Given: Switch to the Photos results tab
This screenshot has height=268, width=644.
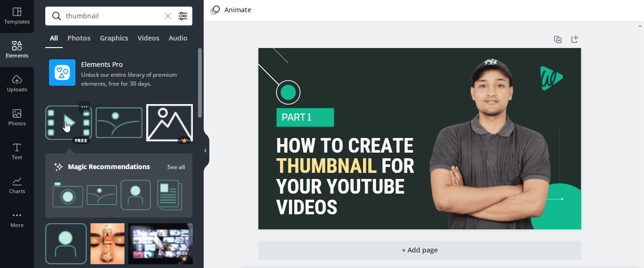Looking at the screenshot, I should 79,38.
